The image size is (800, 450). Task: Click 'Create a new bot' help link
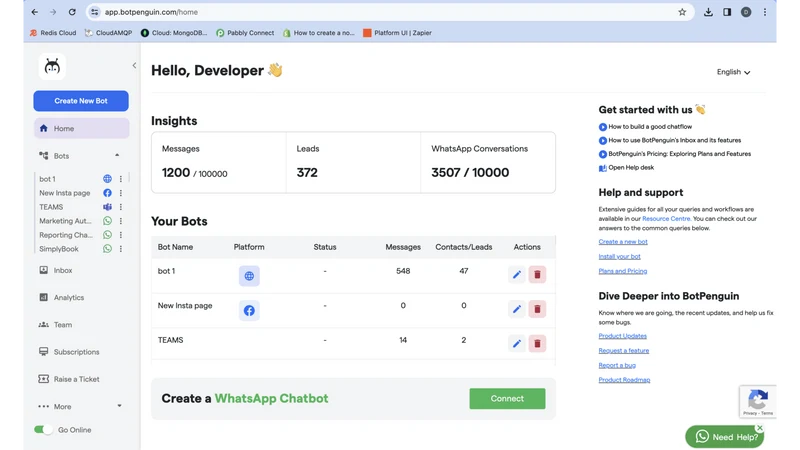point(623,242)
